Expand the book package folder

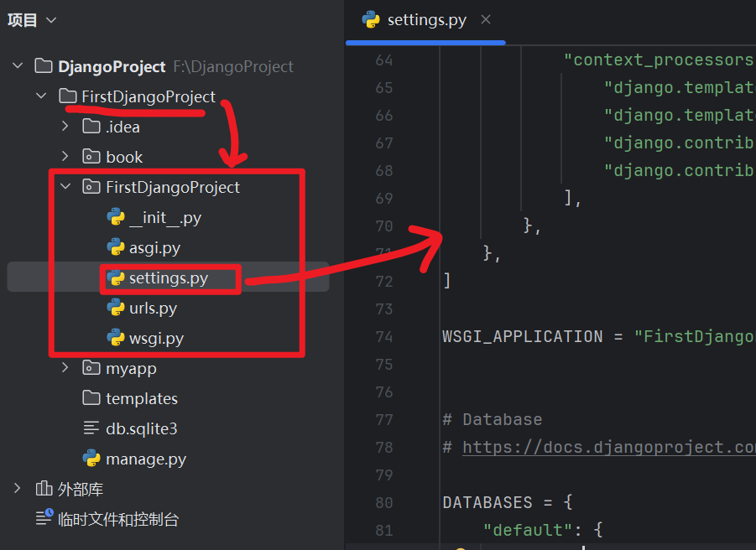coord(65,157)
